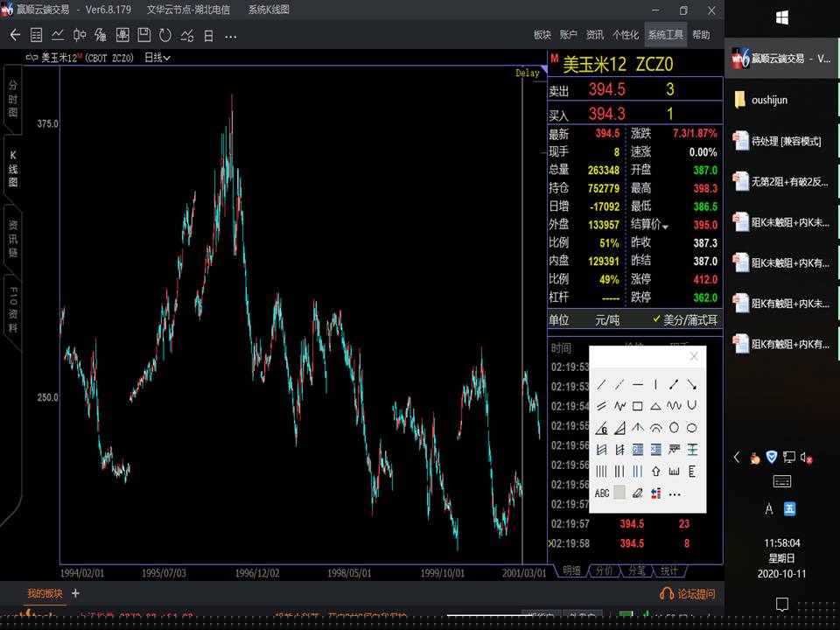
Task: Click the save disk icon in toolbar
Action: tap(144, 35)
